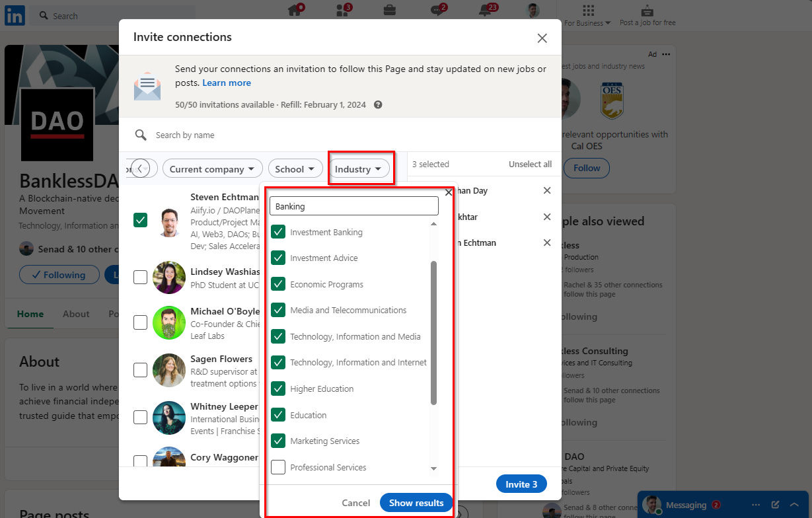Viewport: 812px width, 518px height.
Task: Remove selected connection ending 'khtar'
Action: pos(546,217)
